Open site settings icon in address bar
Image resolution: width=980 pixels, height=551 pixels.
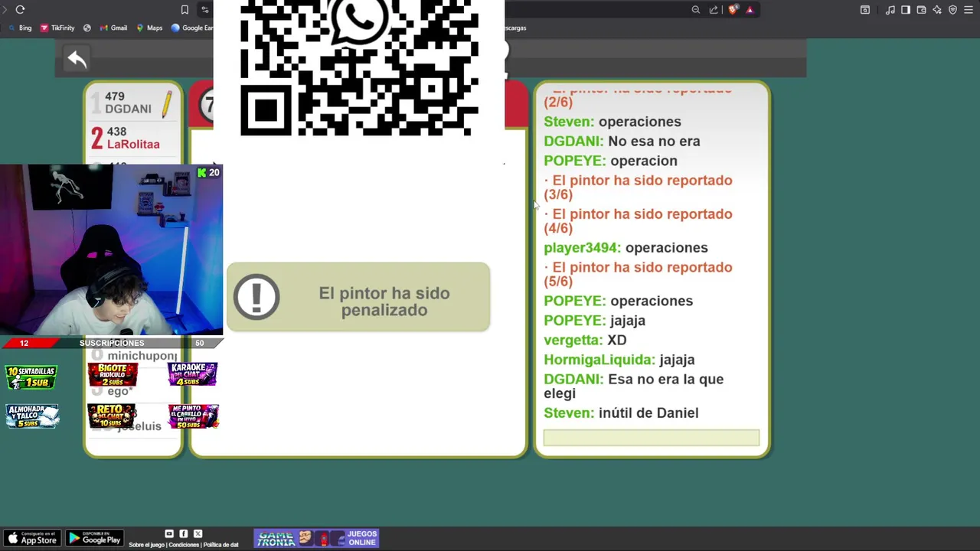pos(204,10)
